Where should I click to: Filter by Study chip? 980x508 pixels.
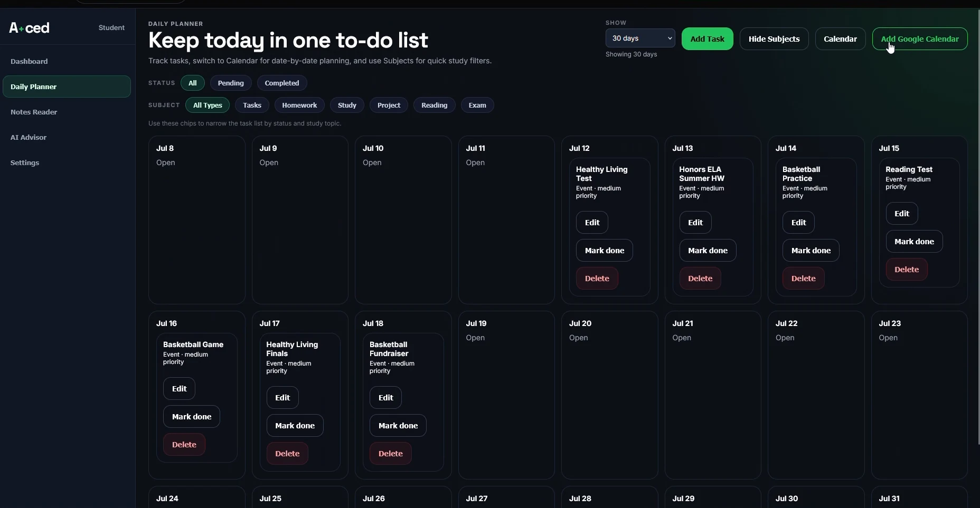(347, 105)
